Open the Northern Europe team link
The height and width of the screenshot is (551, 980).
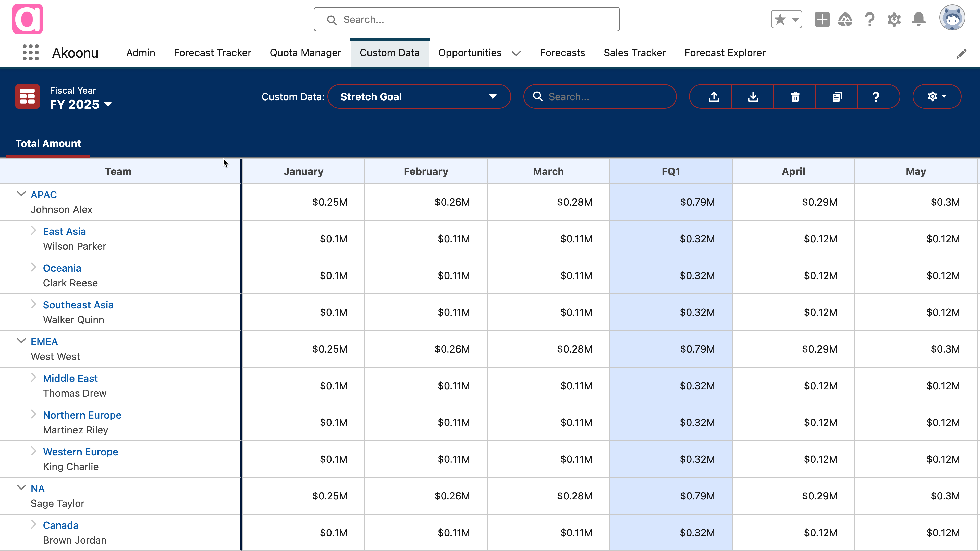point(82,415)
